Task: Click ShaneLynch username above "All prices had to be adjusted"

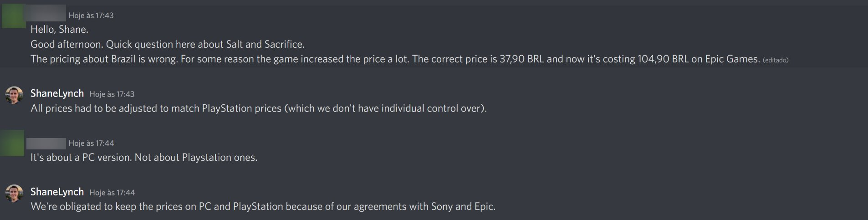Action: tap(57, 93)
